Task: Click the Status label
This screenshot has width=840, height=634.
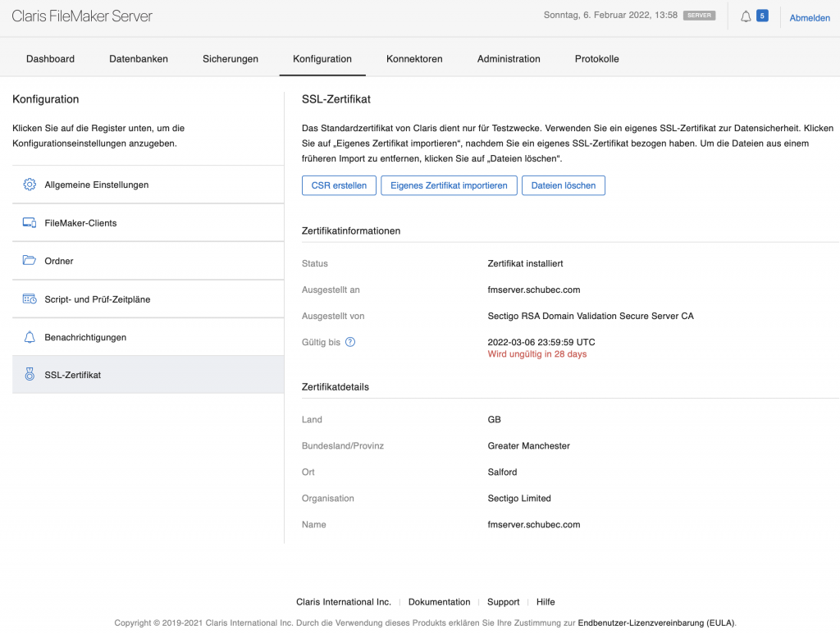Action: coord(315,263)
